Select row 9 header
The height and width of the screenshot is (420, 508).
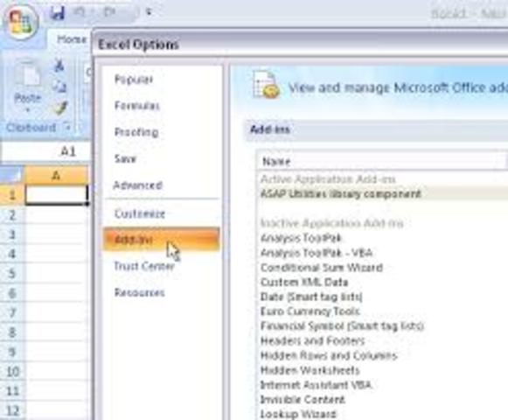[12, 352]
